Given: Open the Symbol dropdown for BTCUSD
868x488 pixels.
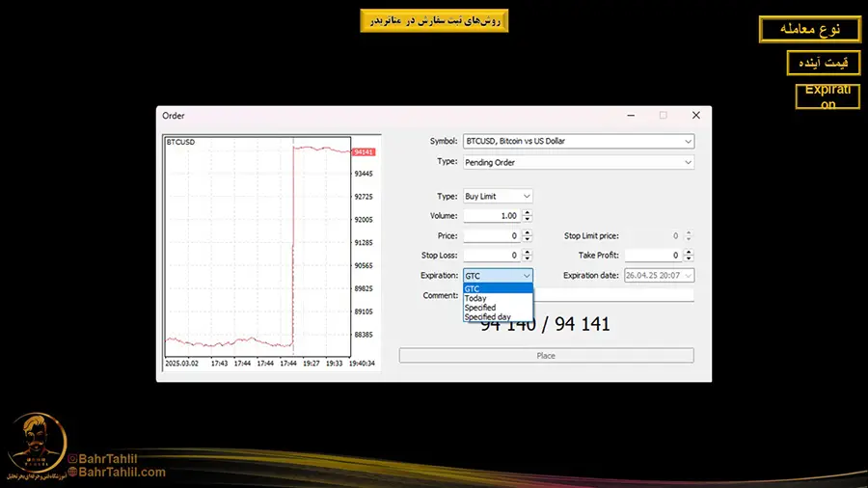Looking at the screenshot, I should point(688,141).
